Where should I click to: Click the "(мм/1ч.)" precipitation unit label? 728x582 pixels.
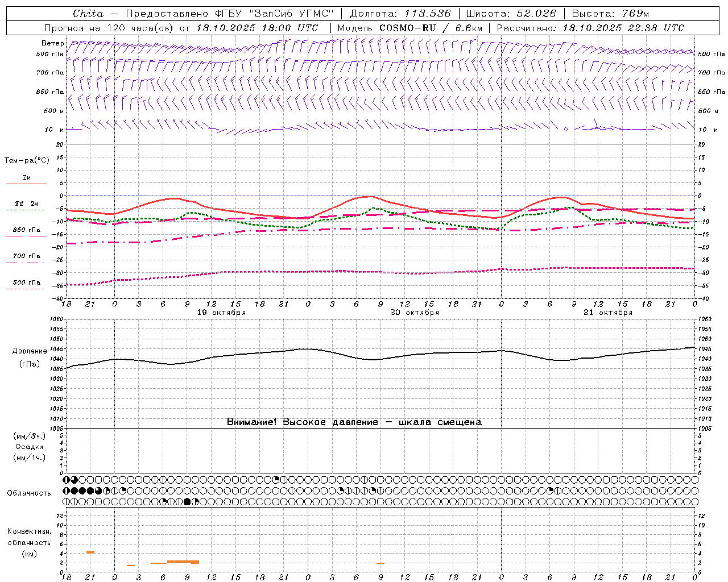(30, 458)
